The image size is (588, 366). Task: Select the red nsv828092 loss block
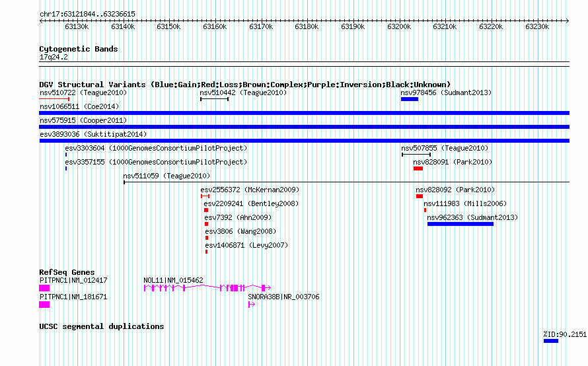click(x=420, y=196)
